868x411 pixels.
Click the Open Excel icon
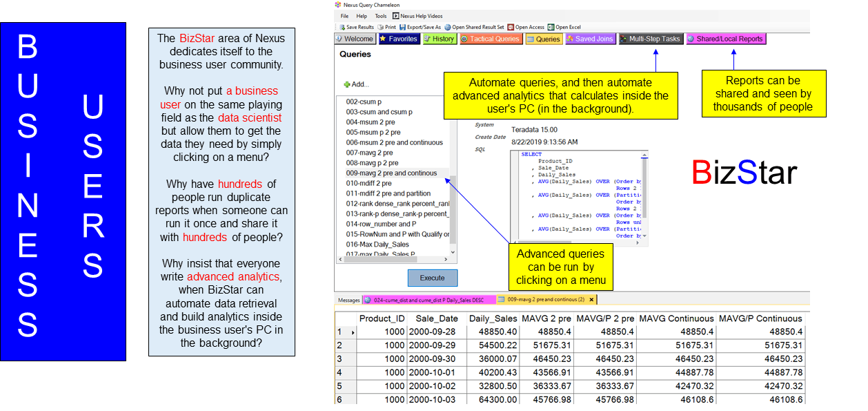point(551,28)
